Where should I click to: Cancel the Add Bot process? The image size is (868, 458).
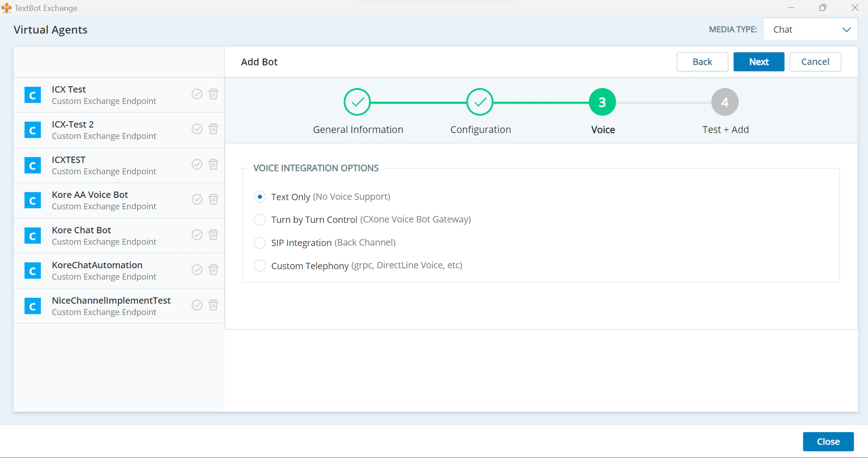click(815, 62)
